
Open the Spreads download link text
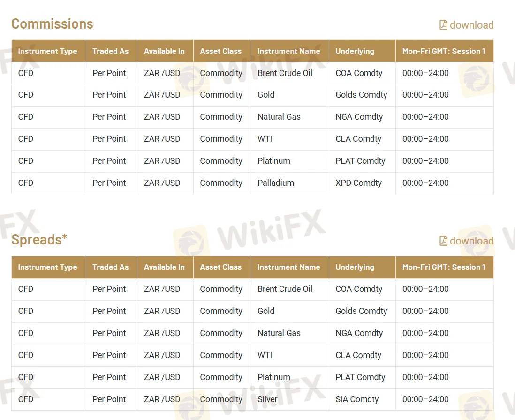(471, 241)
